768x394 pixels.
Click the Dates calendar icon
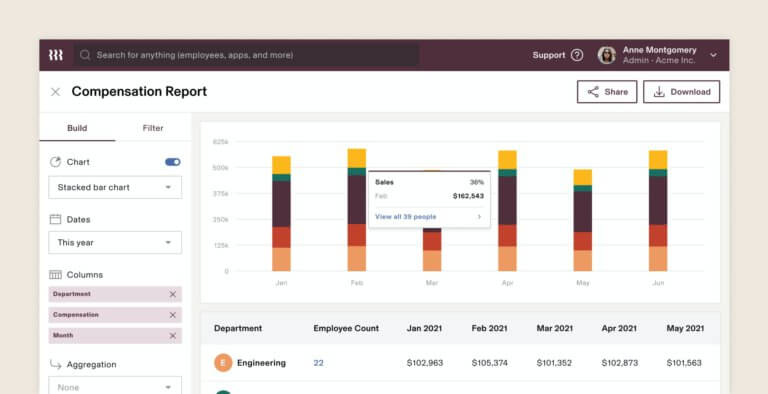pos(55,219)
